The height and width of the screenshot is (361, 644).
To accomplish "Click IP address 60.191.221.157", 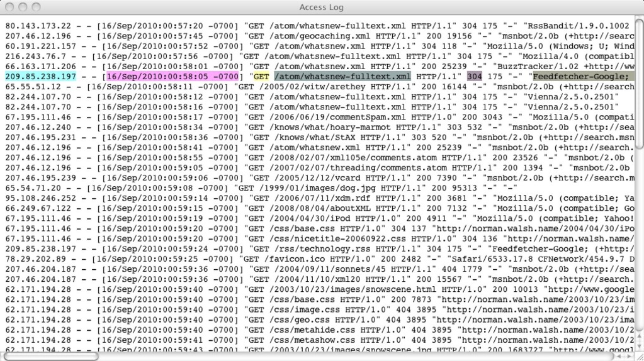I will pyautogui.click(x=40, y=47).
